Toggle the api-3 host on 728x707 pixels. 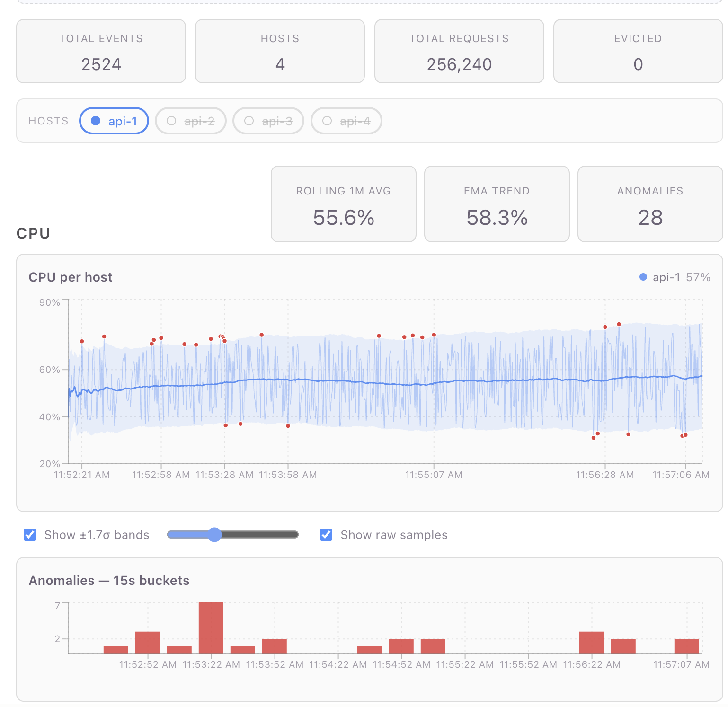(x=268, y=121)
